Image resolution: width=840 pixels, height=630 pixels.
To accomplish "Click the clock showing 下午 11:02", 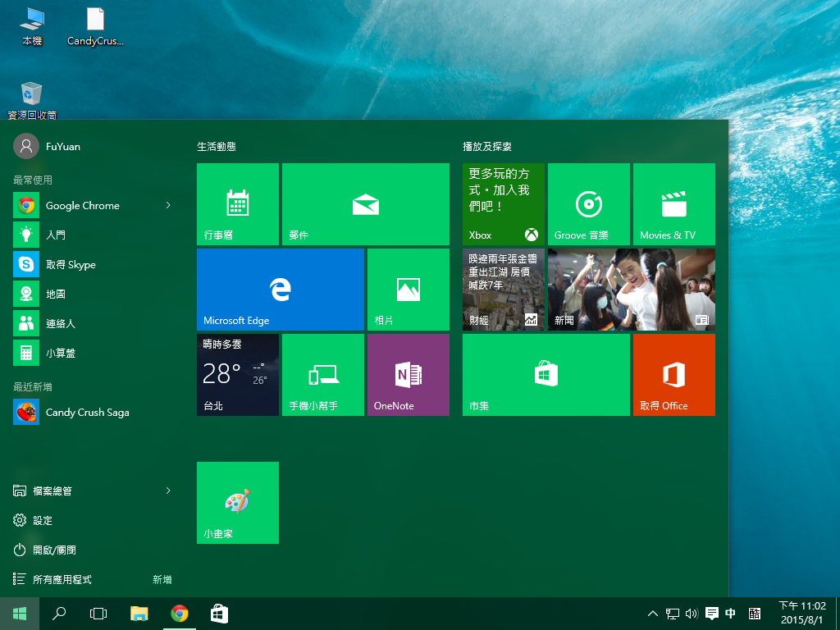I will pyautogui.click(x=802, y=614).
